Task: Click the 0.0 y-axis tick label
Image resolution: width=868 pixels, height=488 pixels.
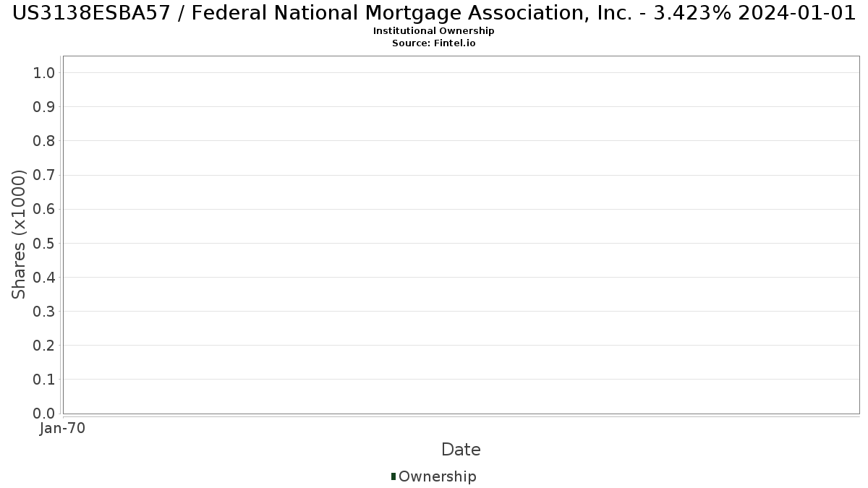Action: pos(44,414)
